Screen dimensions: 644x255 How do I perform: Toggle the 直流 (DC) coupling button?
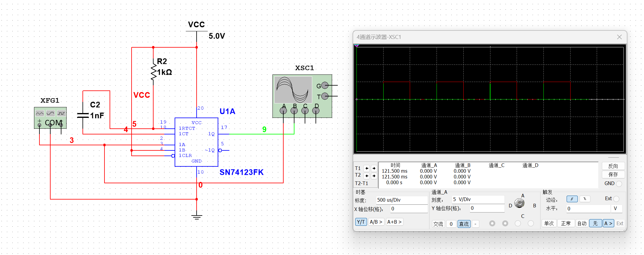point(464,224)
